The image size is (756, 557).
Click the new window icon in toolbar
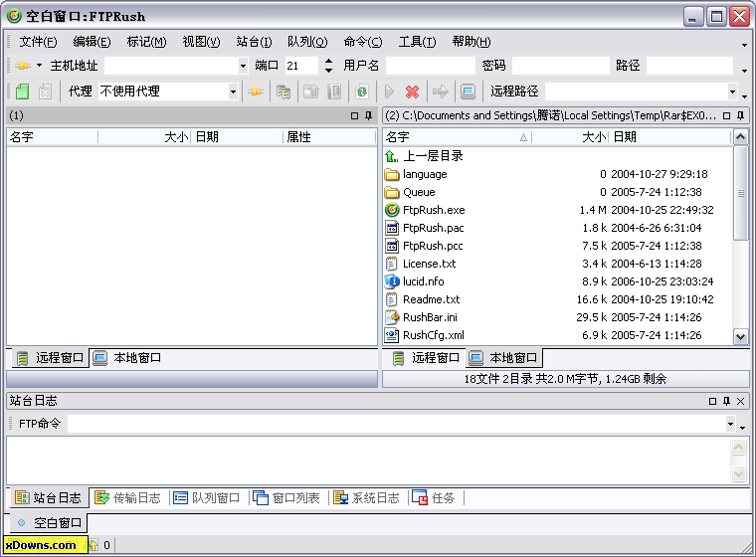[x=22, y=92]
